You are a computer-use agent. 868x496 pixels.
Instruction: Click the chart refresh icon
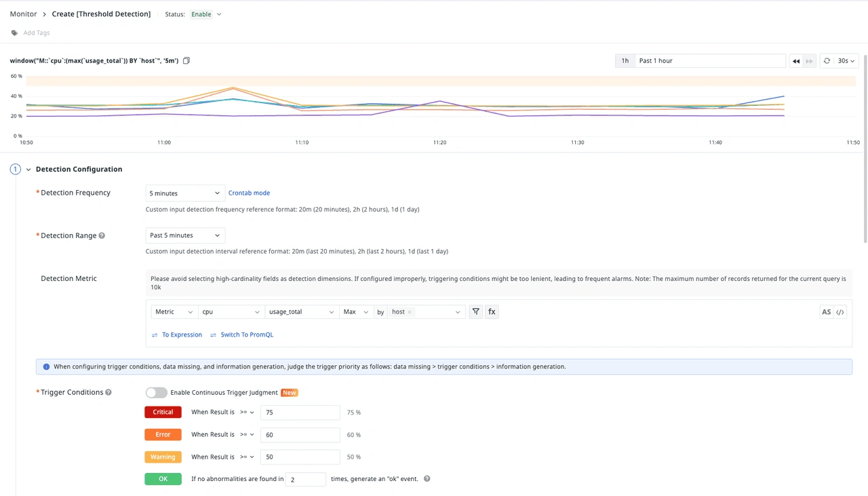click(827, 61)
